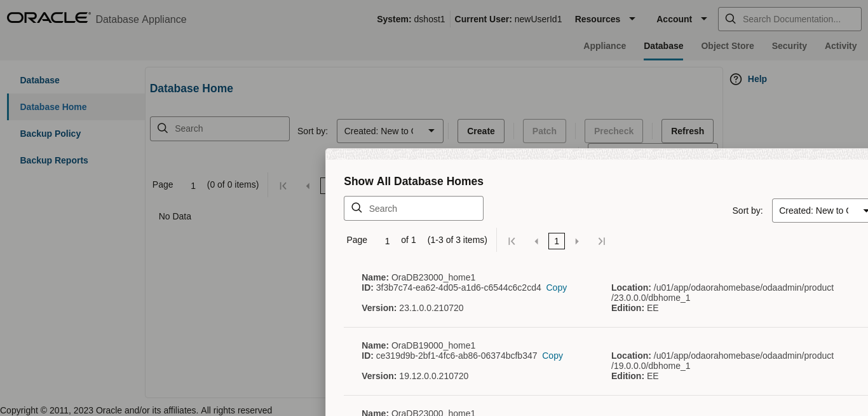Click the version 23.1.0.0.210720 text
Screen dimensions: 868x416
point(431,308)
